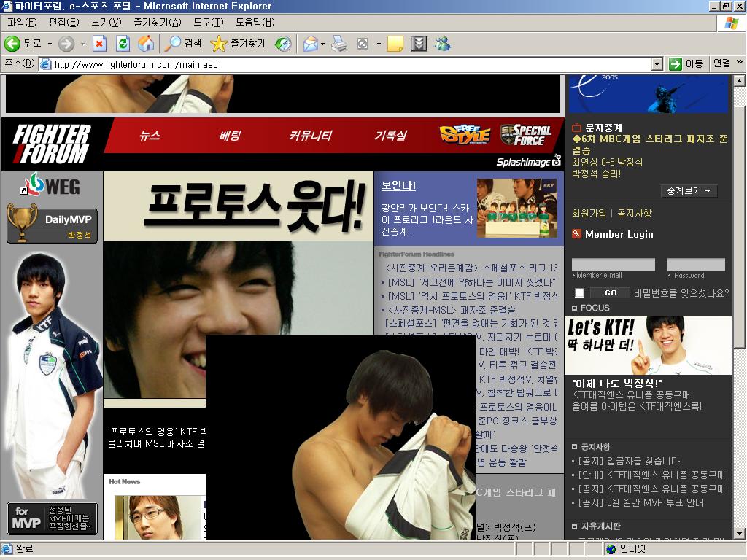Click the double down-arrow toolbar icon
Screen dimensions: 747x560
419,44
